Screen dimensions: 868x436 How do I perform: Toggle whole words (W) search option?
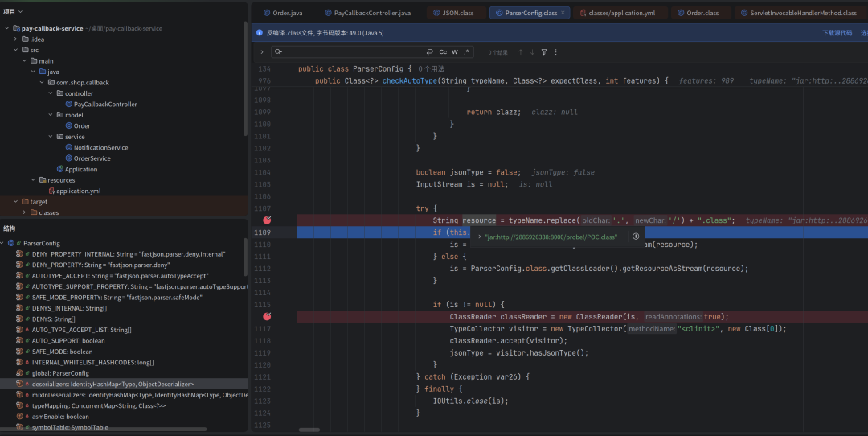[x=454, y=52]
